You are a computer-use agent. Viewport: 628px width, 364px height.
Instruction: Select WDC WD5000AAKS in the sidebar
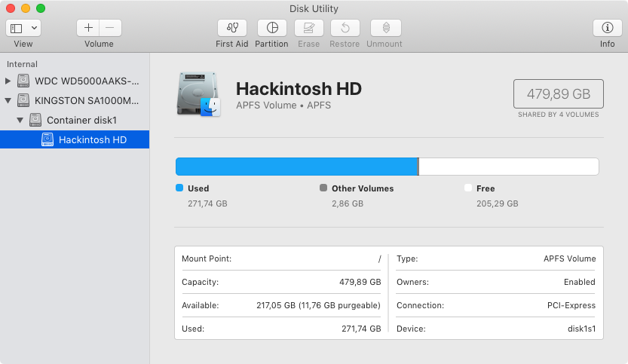87,81
